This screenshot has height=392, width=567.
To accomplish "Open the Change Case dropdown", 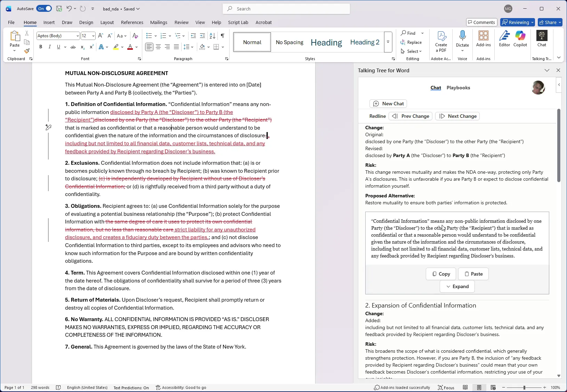I will point(121,36).
